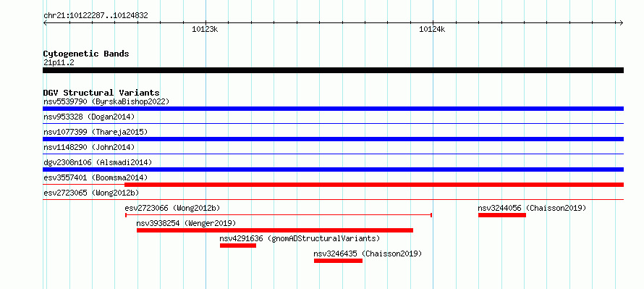Click esv2723066 (Wong2012b) variant label
The height and width of the screenshot is (289, 644).
(x=173, y=208)
